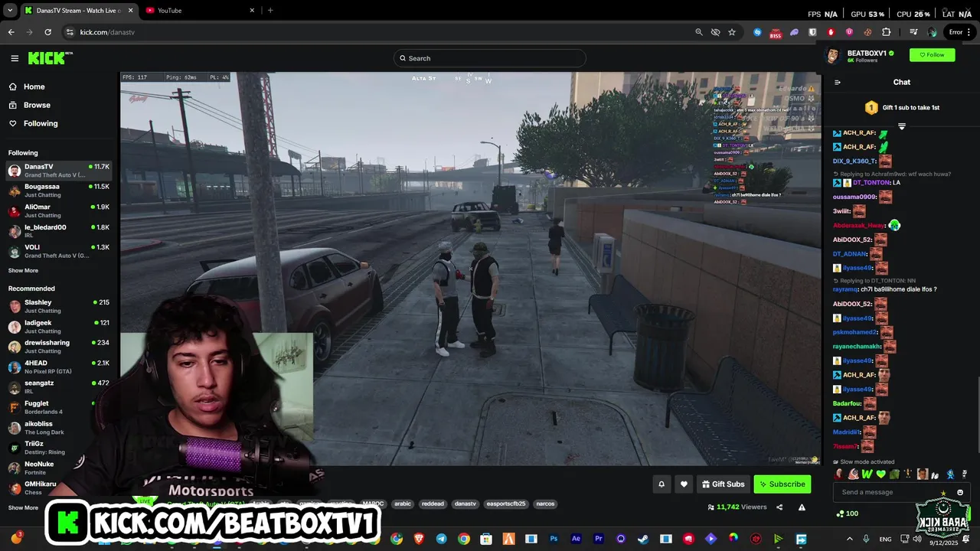Click the reddead stream tag
This screenshot has width=980, height=551.
point(433,504)
